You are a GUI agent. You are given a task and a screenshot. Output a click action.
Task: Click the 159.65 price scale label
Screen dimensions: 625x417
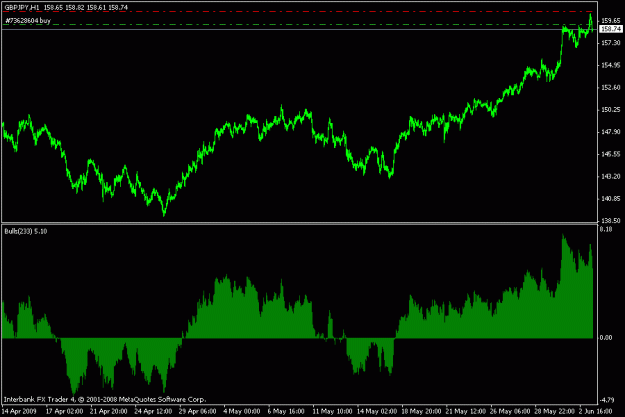coord(611,20)
